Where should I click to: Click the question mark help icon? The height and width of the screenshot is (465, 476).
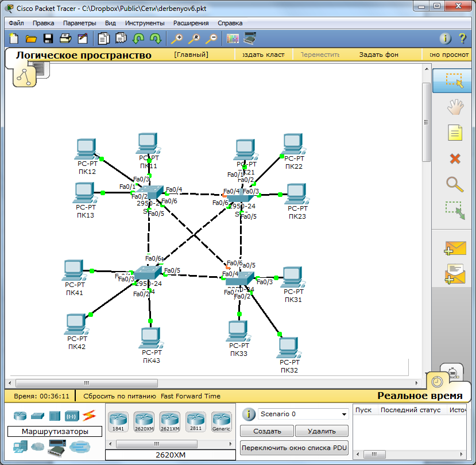point(462,38)
